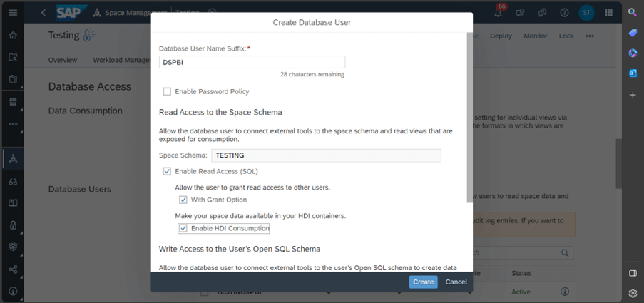Open the glasses-shaped Data Access icon

[13, 181]
